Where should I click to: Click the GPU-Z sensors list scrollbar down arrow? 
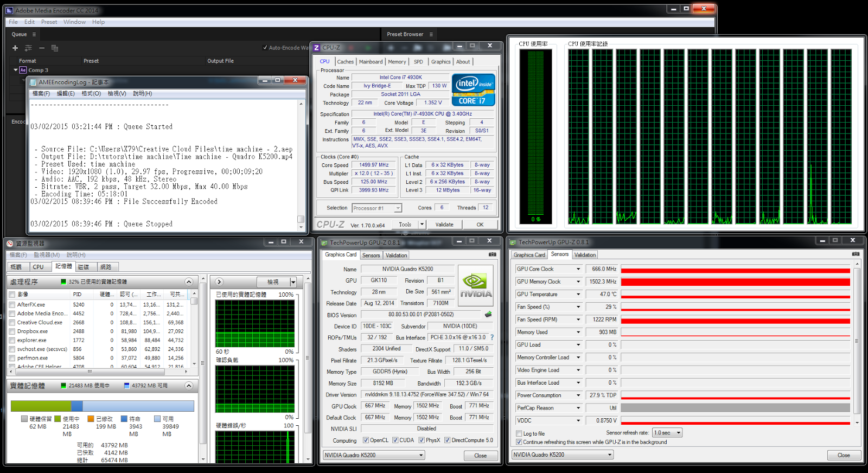point(857,422)
